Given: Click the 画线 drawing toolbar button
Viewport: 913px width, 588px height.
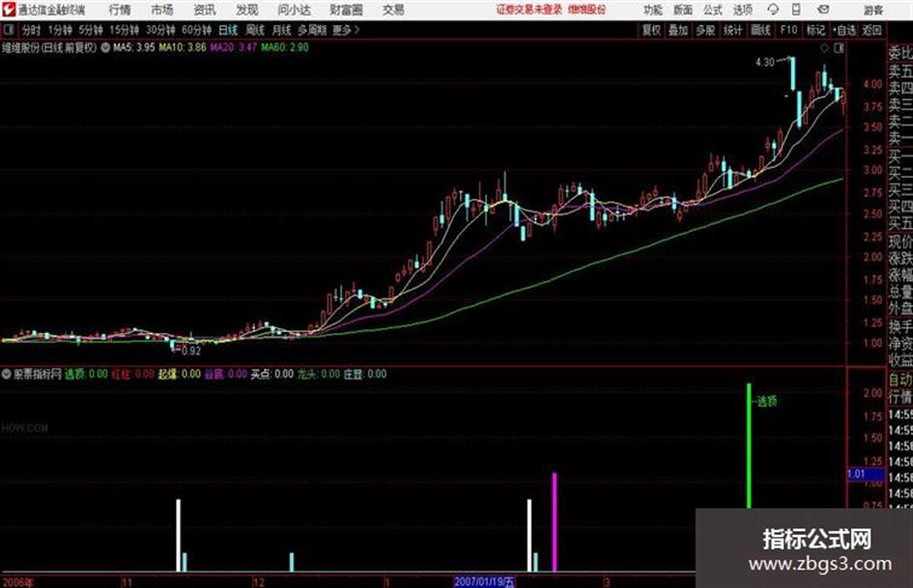Looking at the screenshot, I should coord(760,30).
